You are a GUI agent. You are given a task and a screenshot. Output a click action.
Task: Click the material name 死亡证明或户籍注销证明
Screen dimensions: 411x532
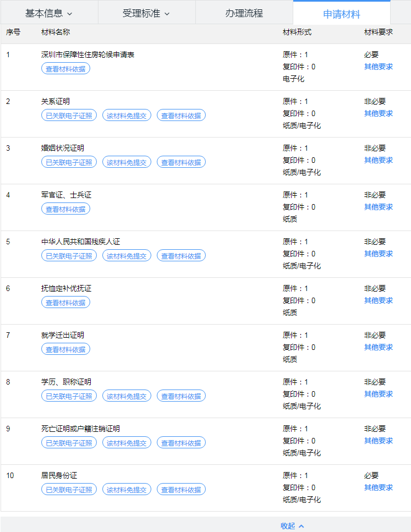[x=80, y=430]
